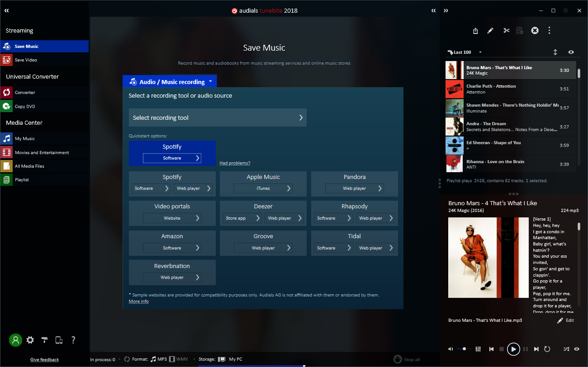588x367 pixels.
Task: Toggle shuffle playback
Action: tap(566, 349)
